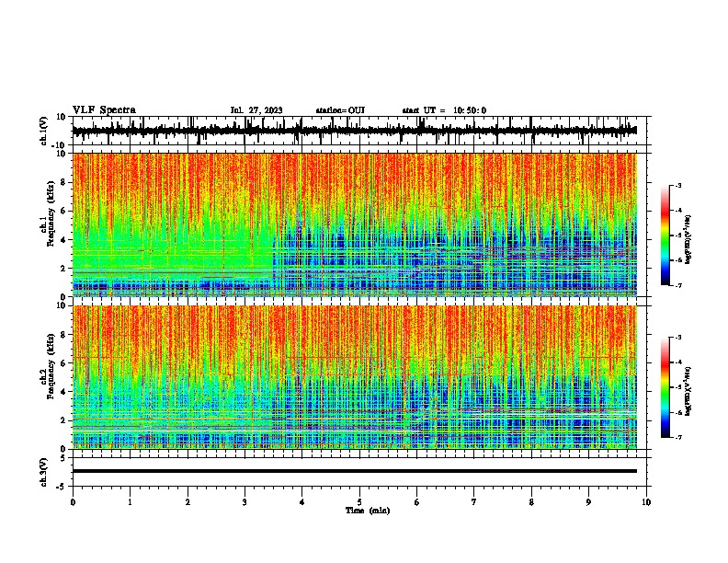Click the "station=OUI" header label

pos(340,110)
